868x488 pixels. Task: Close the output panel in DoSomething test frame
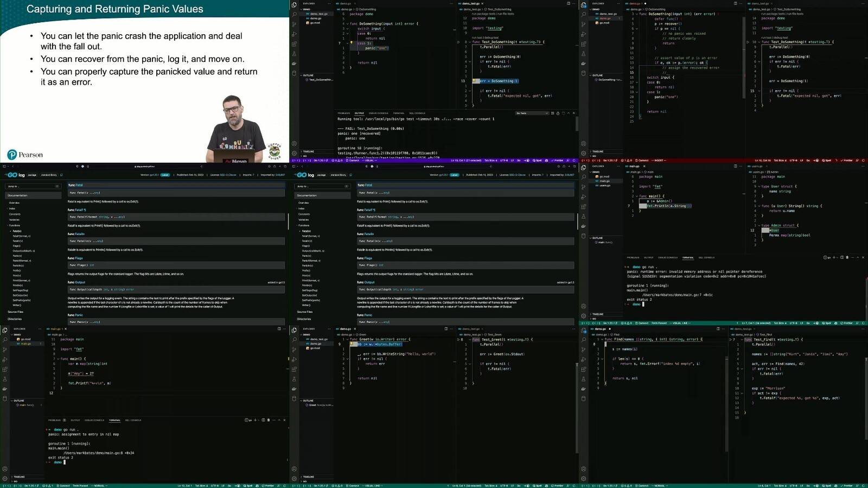573,113
